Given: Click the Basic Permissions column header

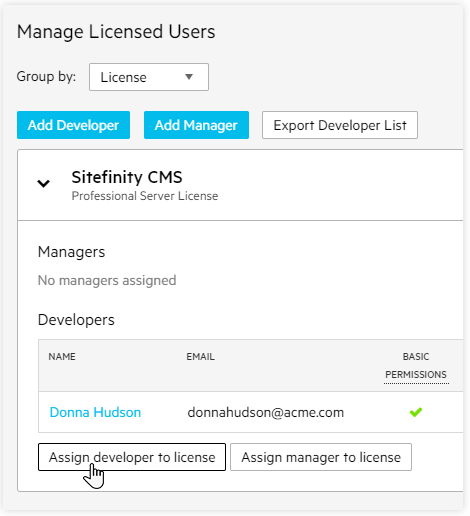Looking at the screenshot, I should (x=416, y=366).
